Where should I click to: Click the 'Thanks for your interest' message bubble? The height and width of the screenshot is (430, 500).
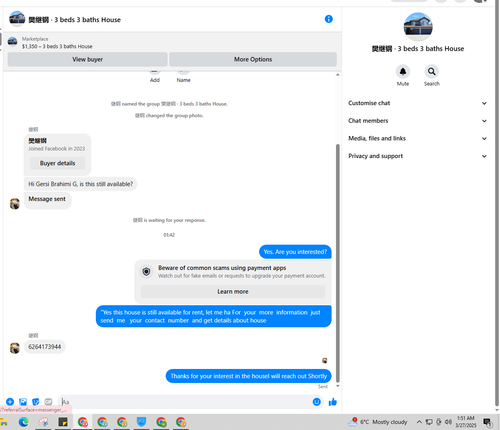249,376
